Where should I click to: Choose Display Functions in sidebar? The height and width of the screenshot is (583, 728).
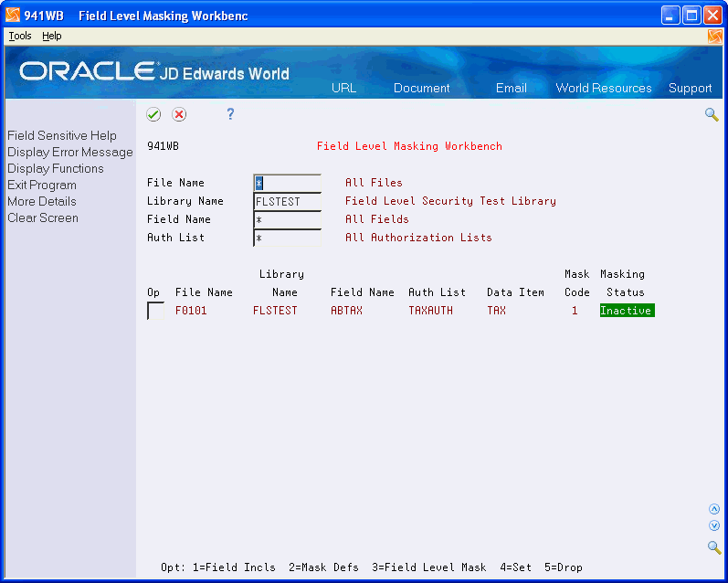click(x=55, y=169)
